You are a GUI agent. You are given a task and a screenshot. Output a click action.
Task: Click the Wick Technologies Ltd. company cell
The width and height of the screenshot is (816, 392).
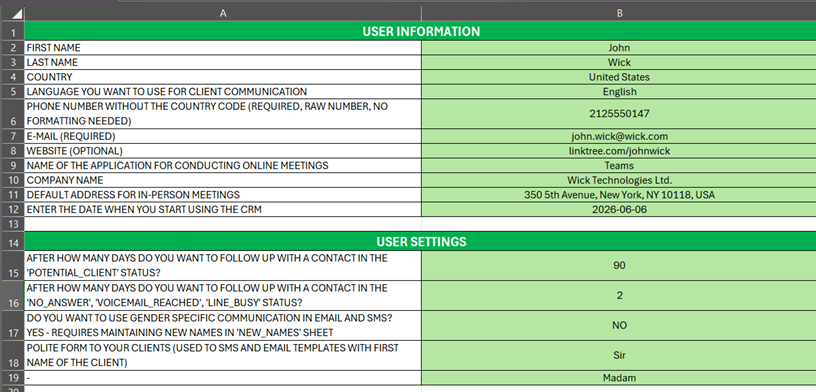619,180
